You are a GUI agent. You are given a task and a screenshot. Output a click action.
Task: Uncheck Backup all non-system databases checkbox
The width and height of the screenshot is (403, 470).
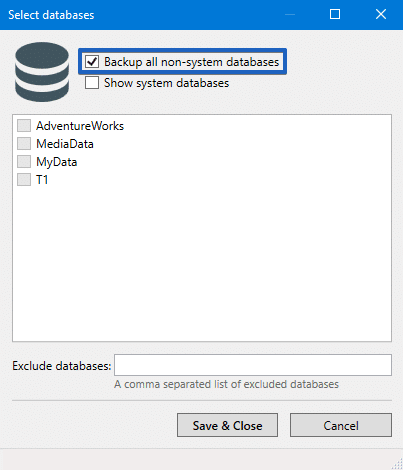click(92, 62)
